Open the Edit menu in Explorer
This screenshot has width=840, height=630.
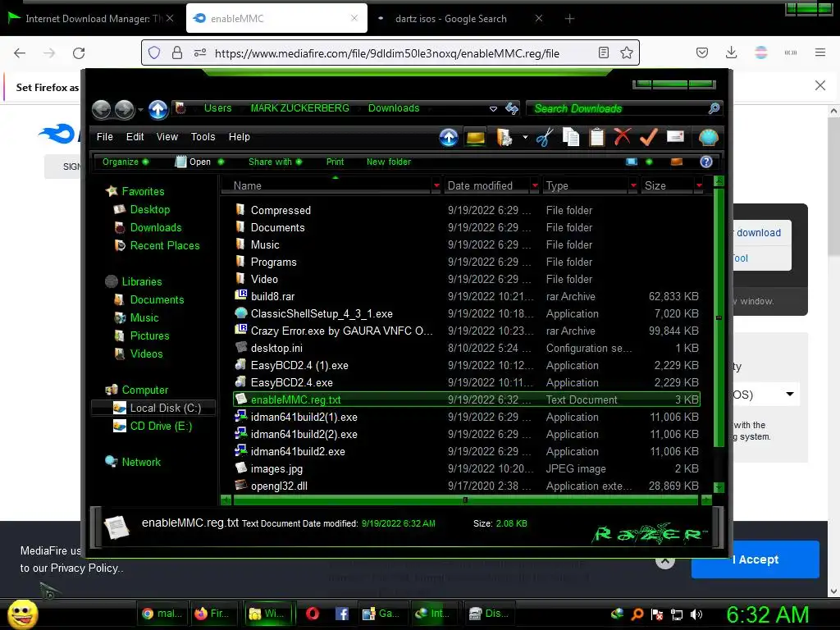(135, 137)
